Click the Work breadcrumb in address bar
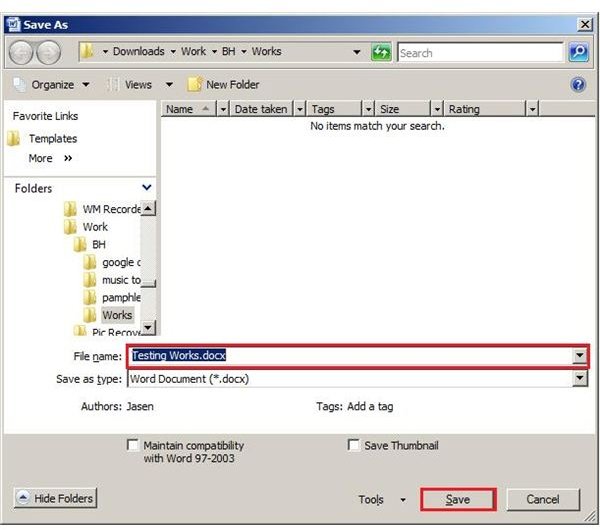Viewport: 600px width, 530px height. click(193, 51)
